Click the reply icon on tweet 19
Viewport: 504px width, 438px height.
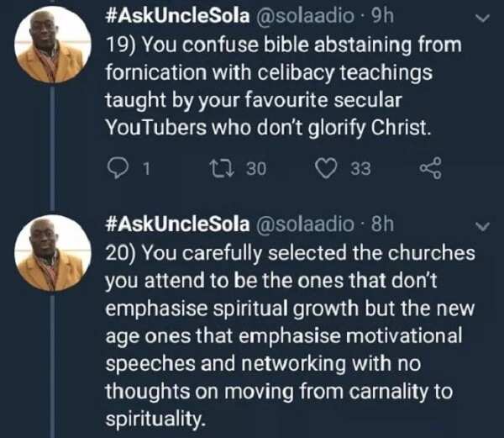(x=118, y=168)
